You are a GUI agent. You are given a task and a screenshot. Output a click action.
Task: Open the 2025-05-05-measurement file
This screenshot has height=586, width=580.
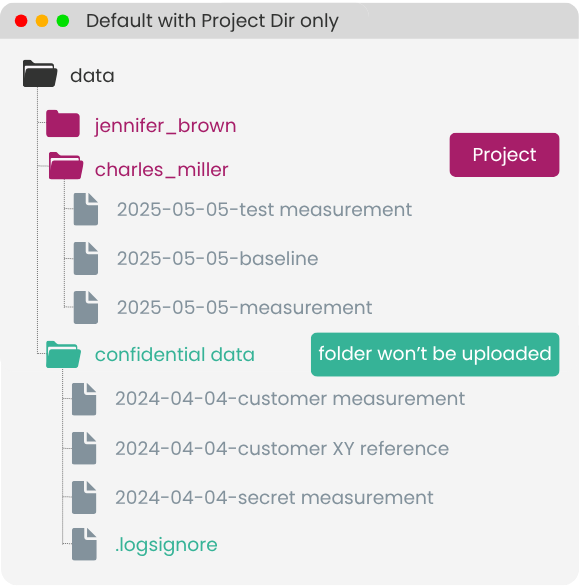[244, 308]
